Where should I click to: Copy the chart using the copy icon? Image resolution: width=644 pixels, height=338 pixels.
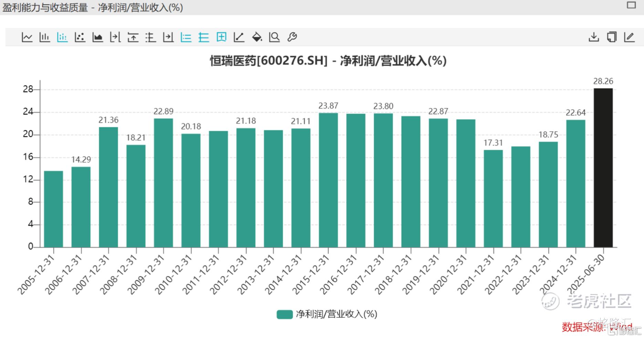(612, 37)
